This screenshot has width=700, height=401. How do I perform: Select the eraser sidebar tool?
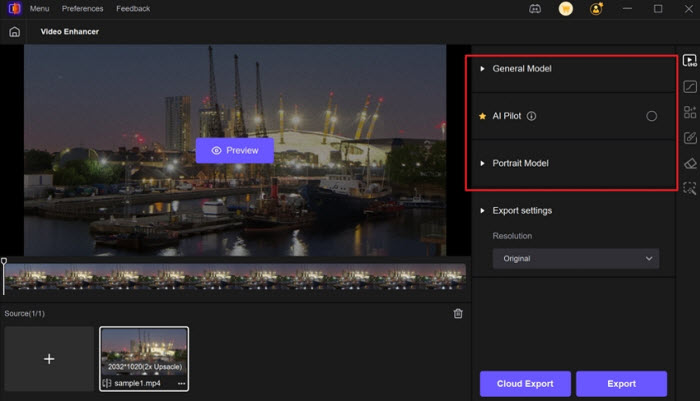click(690, 163)
